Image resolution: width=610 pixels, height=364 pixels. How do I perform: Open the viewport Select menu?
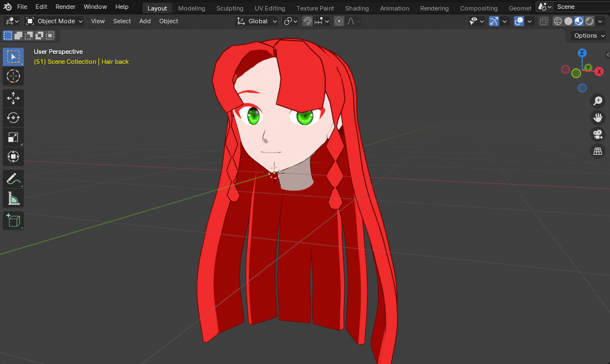[x=122, y=22]
